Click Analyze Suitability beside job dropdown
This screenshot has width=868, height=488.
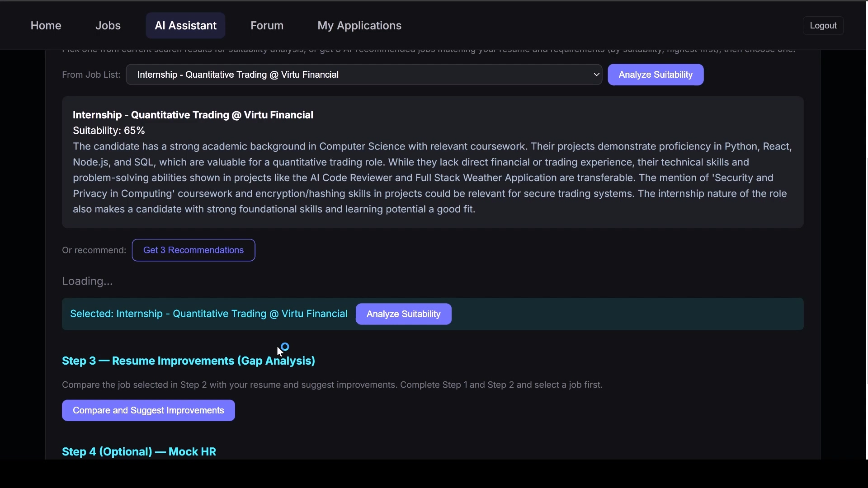click(x=655, y=75)
